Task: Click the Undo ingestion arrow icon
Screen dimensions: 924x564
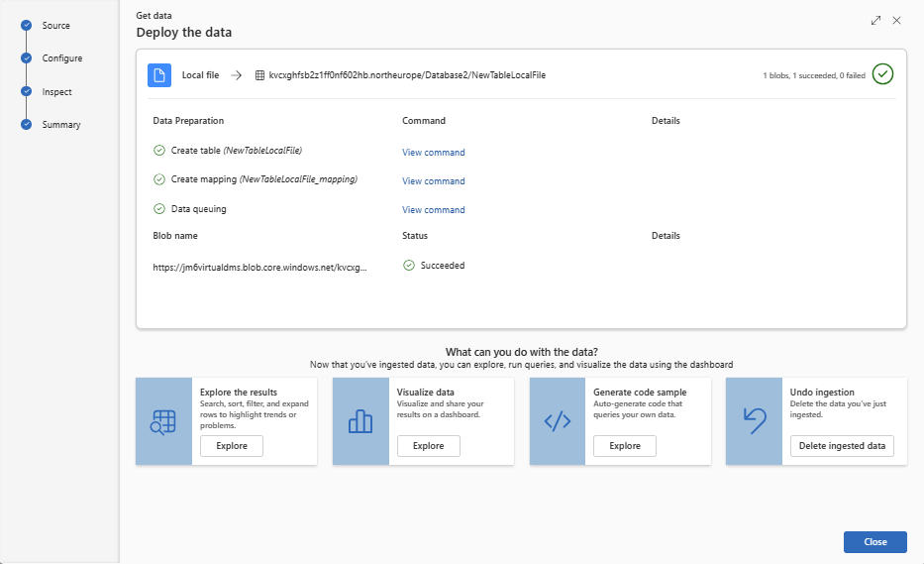Action: (x=754, y=421)
